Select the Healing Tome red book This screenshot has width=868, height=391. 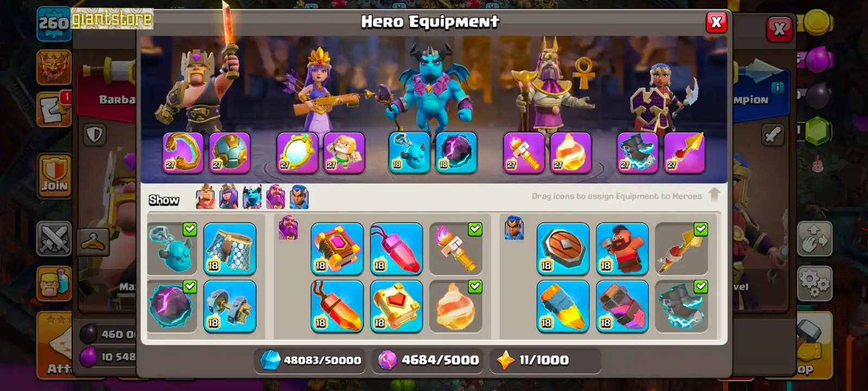coord(396,306)
